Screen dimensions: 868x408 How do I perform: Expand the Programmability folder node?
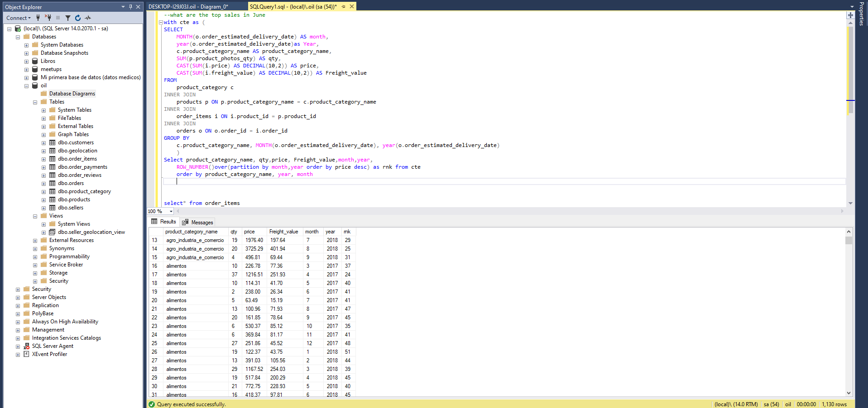tap(35, 257)
